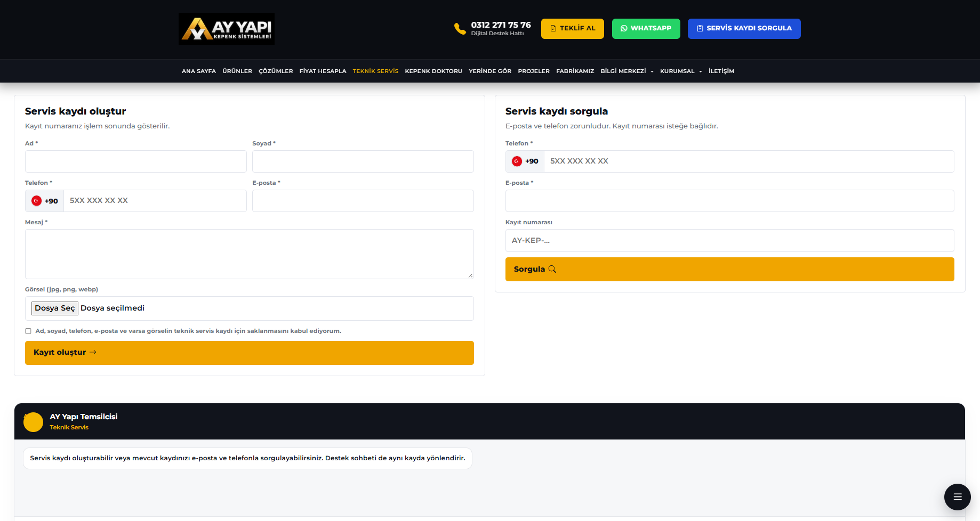Click the AY Yapı Temsilcisi avatar circle
Screen dimensions: 980x521
[x=33, y=422]
